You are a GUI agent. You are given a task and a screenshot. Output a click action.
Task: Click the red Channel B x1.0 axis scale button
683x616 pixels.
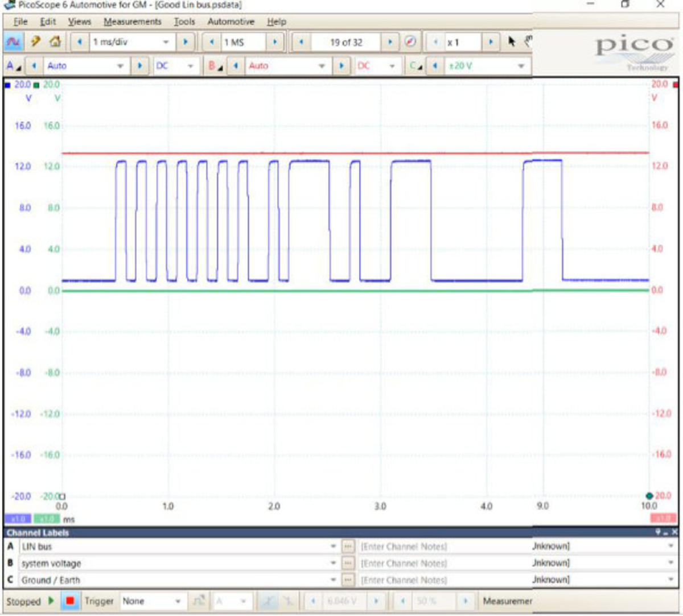pos(663,518)
